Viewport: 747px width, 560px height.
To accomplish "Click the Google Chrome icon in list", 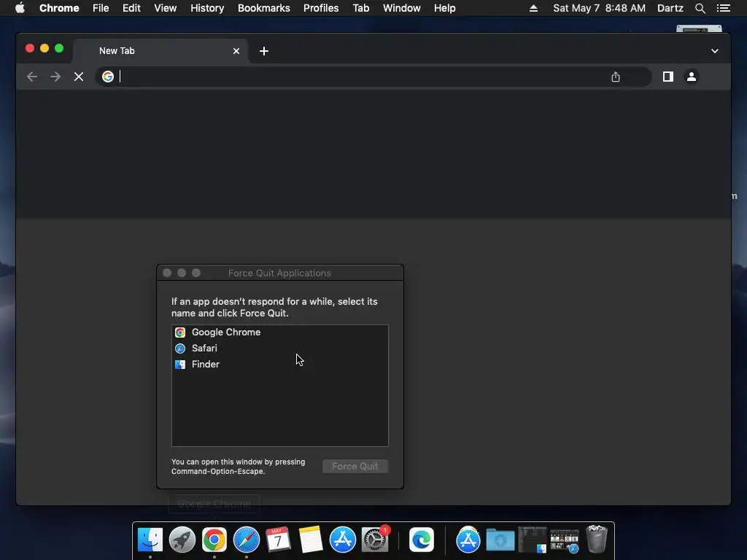I will (x=180, y=332).
